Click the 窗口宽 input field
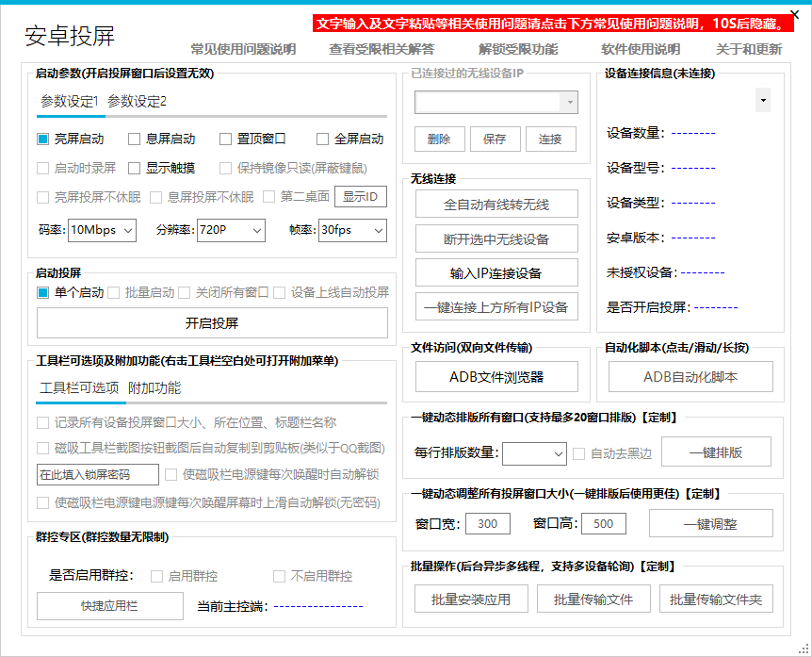 pyautogui.click(x=488, y=524)
